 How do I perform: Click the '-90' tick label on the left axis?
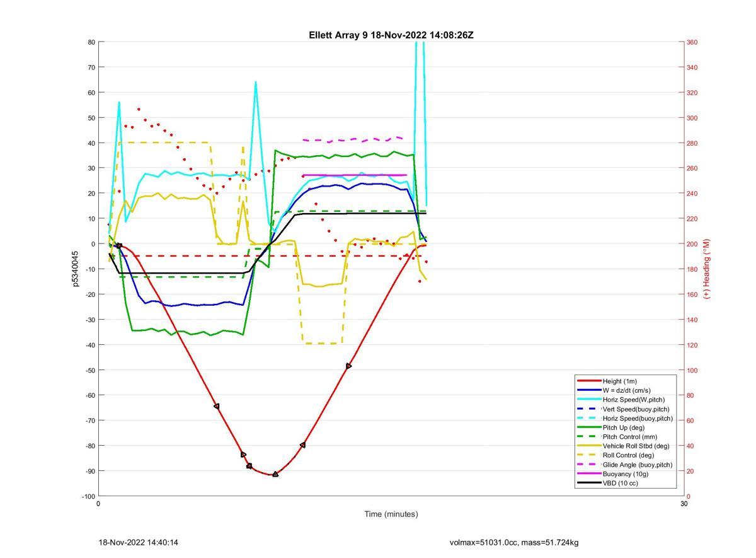tap(89, 471)
